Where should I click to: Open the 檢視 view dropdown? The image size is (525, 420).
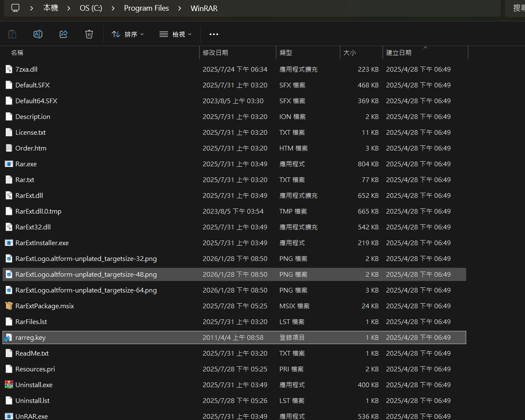[175, 34]
